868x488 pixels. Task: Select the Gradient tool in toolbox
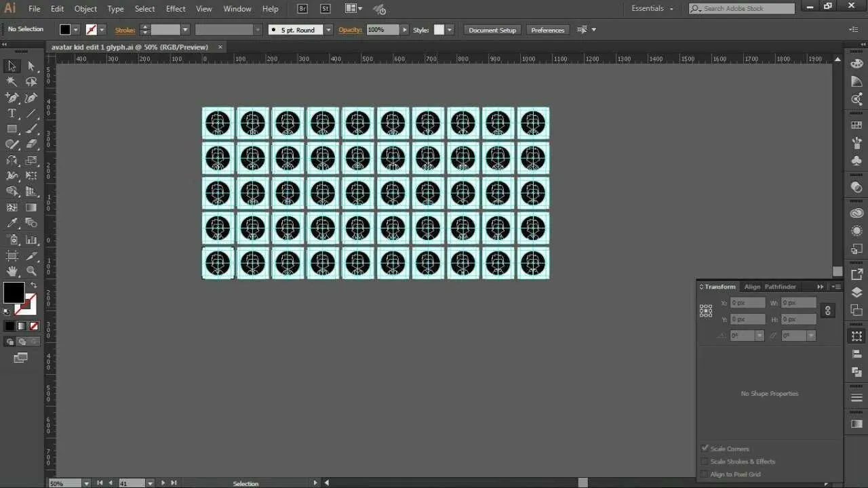(31, 207)
